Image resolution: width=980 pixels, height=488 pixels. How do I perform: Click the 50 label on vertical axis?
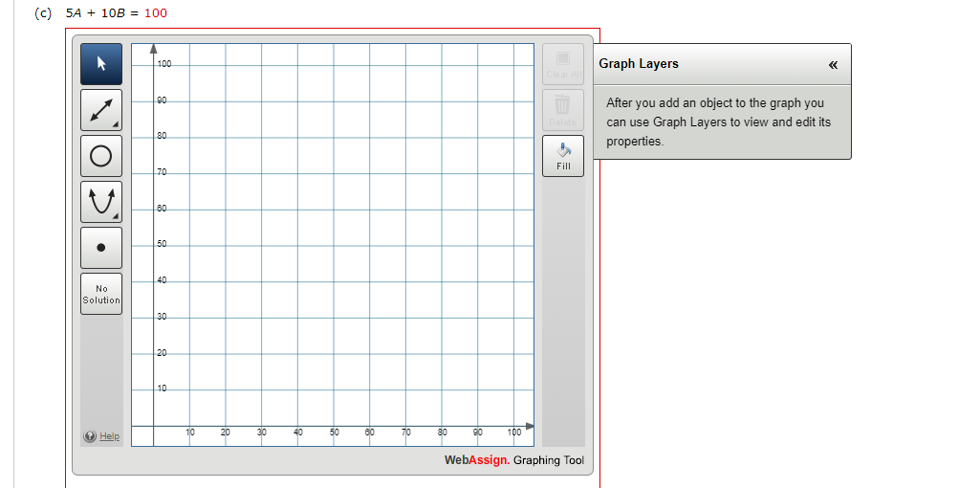(162, 244)
